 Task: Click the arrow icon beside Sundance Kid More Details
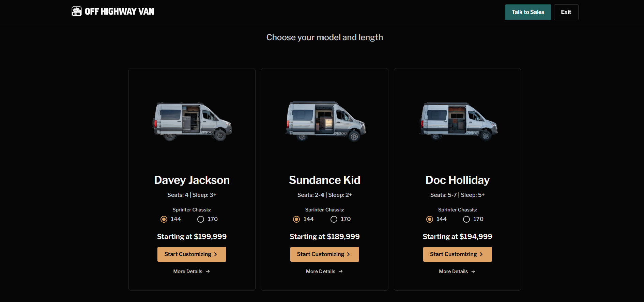click(x=341, y=271)
